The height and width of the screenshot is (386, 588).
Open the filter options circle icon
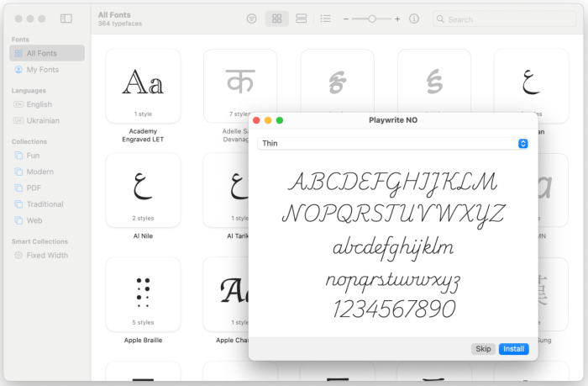click(x=252, y=19)
